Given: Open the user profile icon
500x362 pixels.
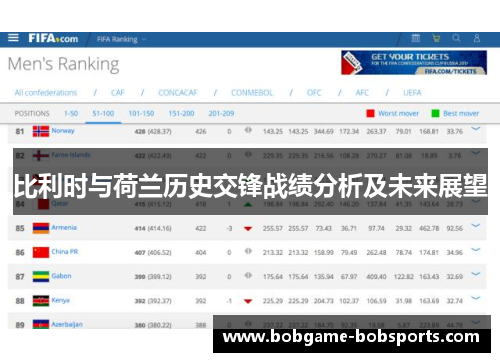Looking at the screenshot, I should point(477,38).
